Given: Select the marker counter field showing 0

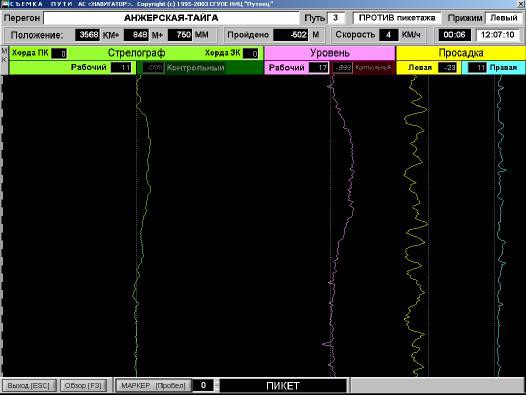Looking at the screenshot, I should click(x=203, y=385).
